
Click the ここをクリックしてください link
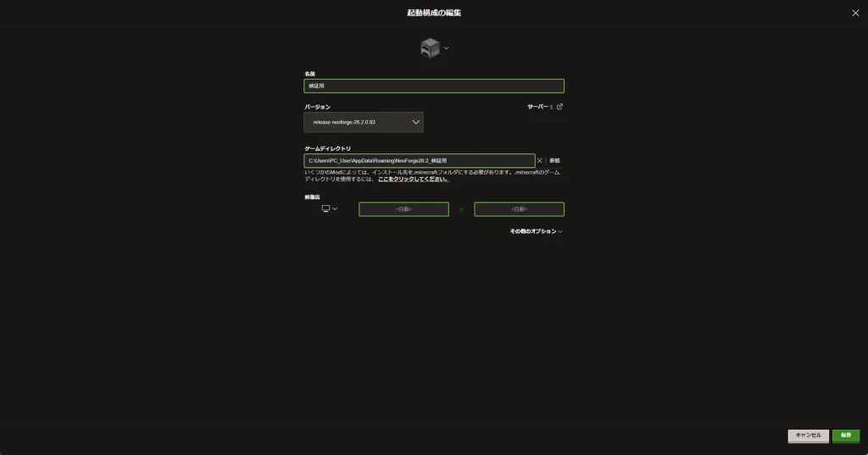click(x=414, y=180)
